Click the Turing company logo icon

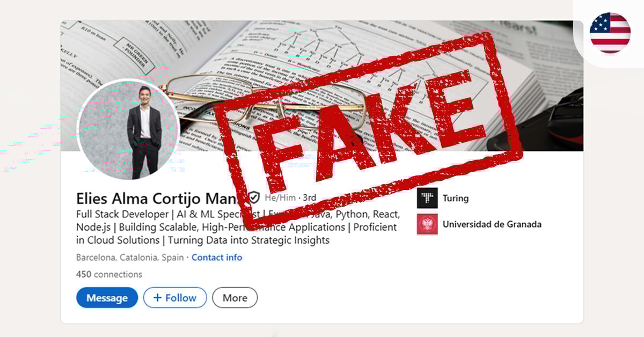[x=427, y=198]
